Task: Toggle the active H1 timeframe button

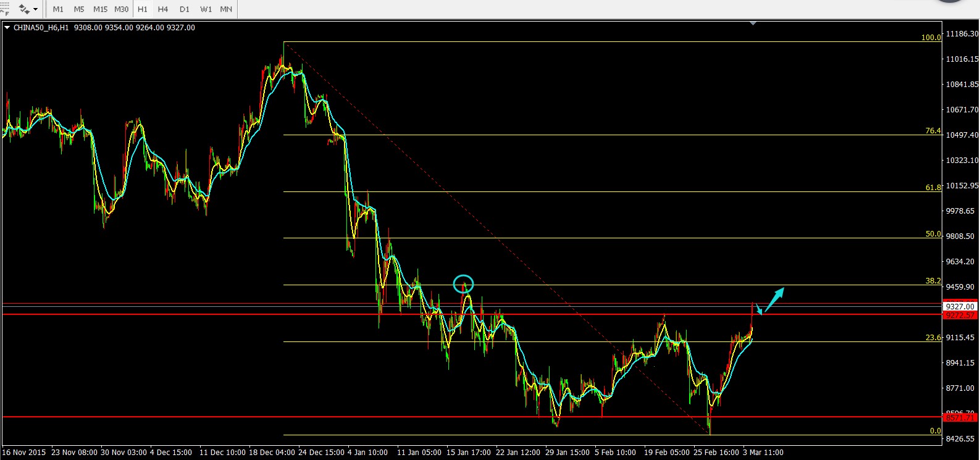Action: (x=143, y=9)
